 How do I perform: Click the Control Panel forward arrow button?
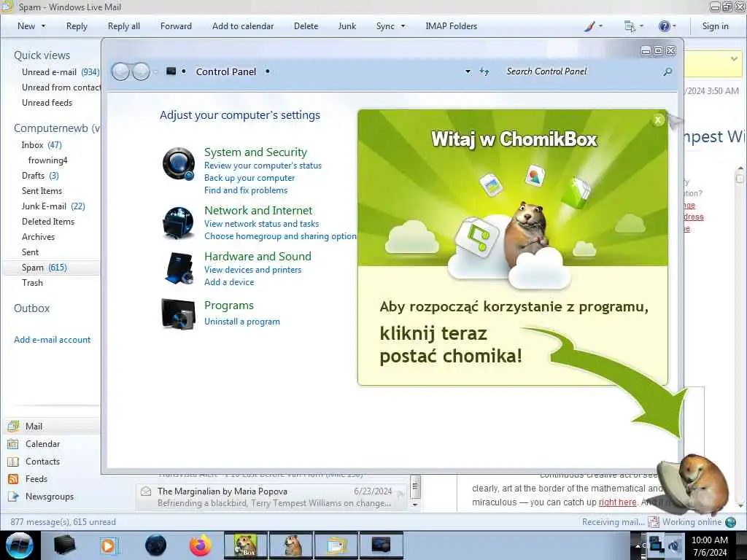point(141,72)
